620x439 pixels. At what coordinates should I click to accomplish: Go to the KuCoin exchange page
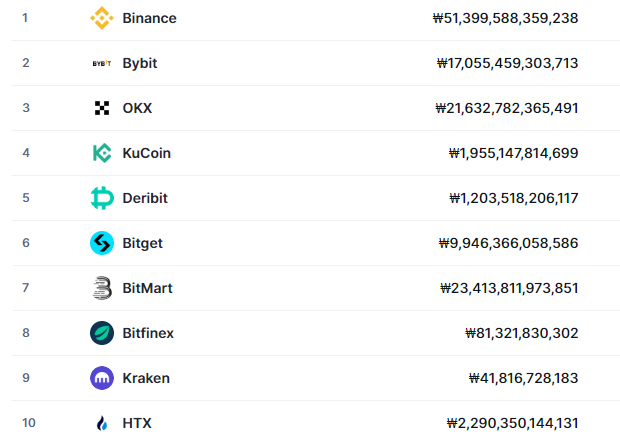pyautogui.click(x=147, y=153)
